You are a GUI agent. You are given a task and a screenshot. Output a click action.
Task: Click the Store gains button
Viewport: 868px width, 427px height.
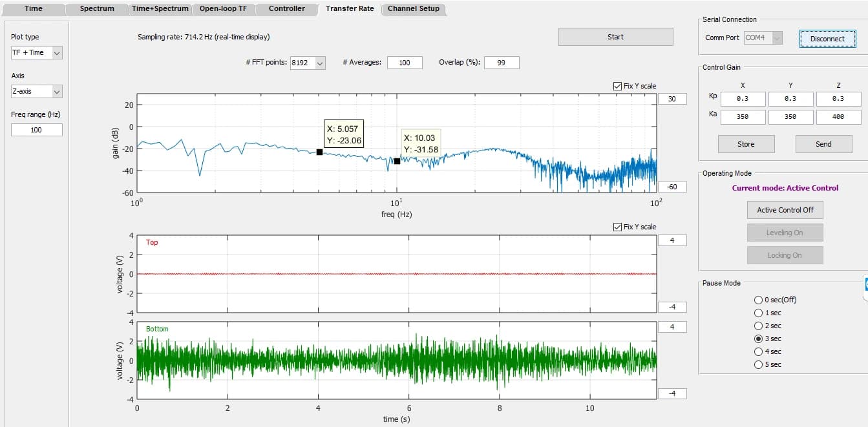click(x=746, y=144)
